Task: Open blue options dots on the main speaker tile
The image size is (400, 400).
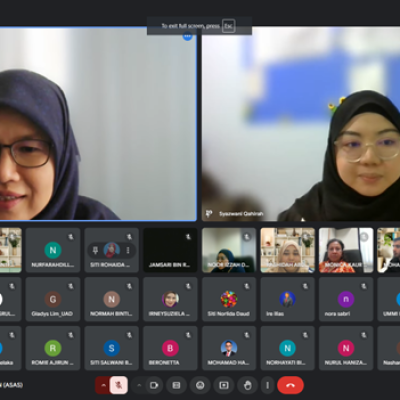Action: (x=188, y=36)
